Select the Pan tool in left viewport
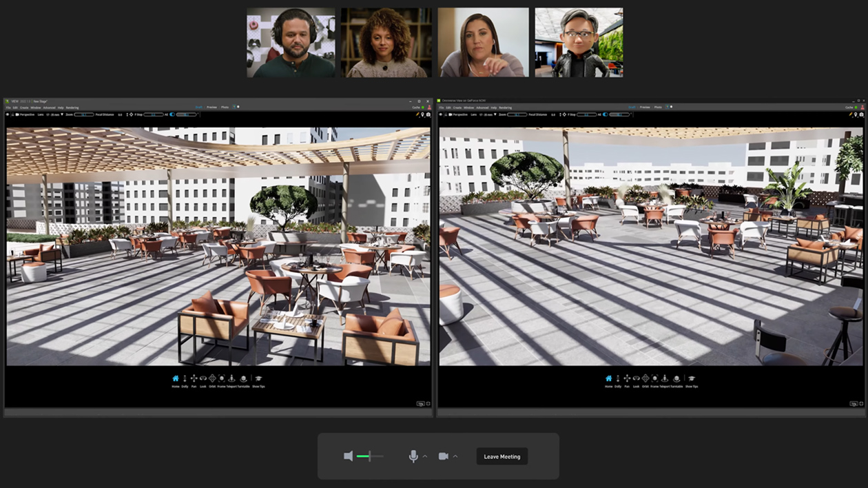This screenshot has height=488, width=868. click(x=194, y=378)
